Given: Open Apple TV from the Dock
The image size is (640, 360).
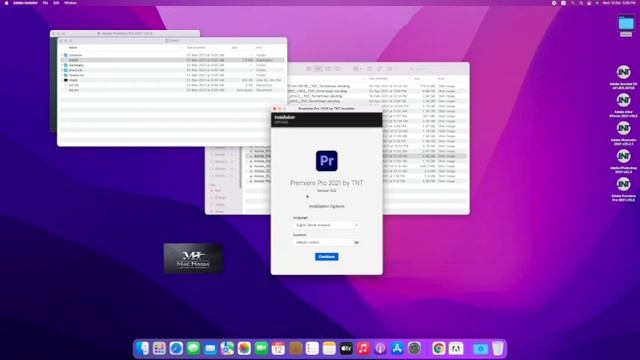Looking at the screenshot, I should pos(346,348).
